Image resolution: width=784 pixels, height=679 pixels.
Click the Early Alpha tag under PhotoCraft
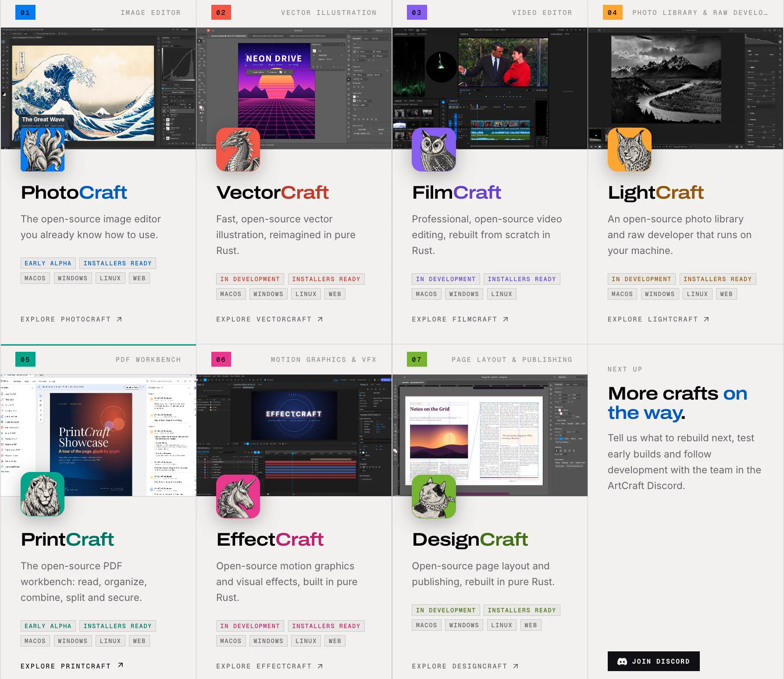[48, 263]
